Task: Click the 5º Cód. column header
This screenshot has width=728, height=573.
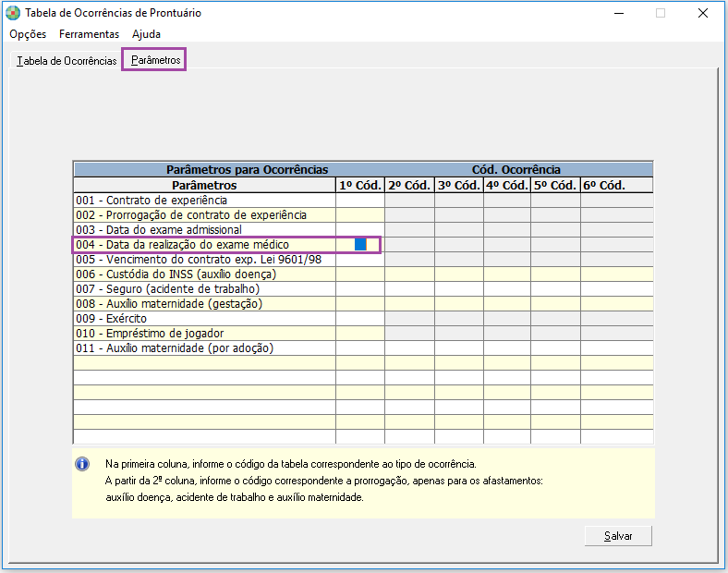Action: 555,185
